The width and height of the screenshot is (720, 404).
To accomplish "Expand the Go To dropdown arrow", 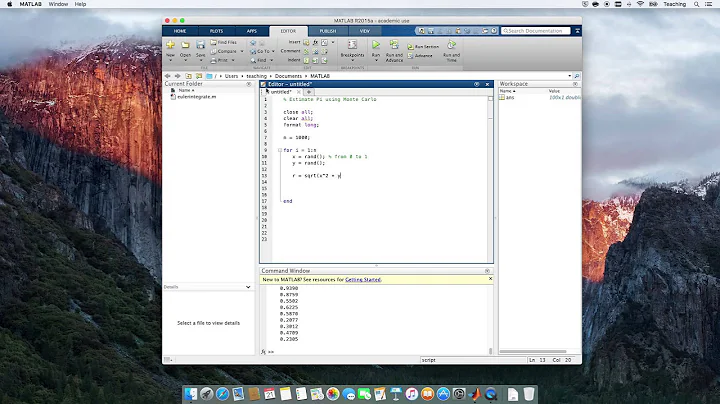I will pos(273,51).
